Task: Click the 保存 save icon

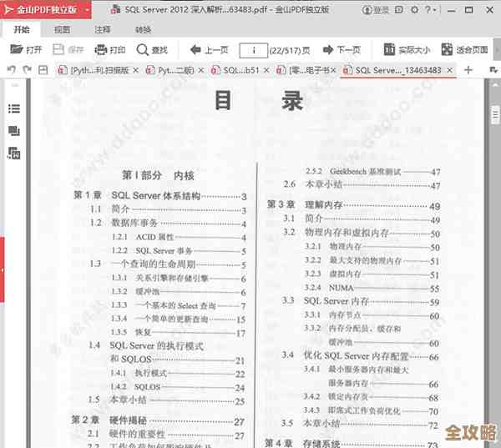Action: pyautogui.click(x=68, y=49)
